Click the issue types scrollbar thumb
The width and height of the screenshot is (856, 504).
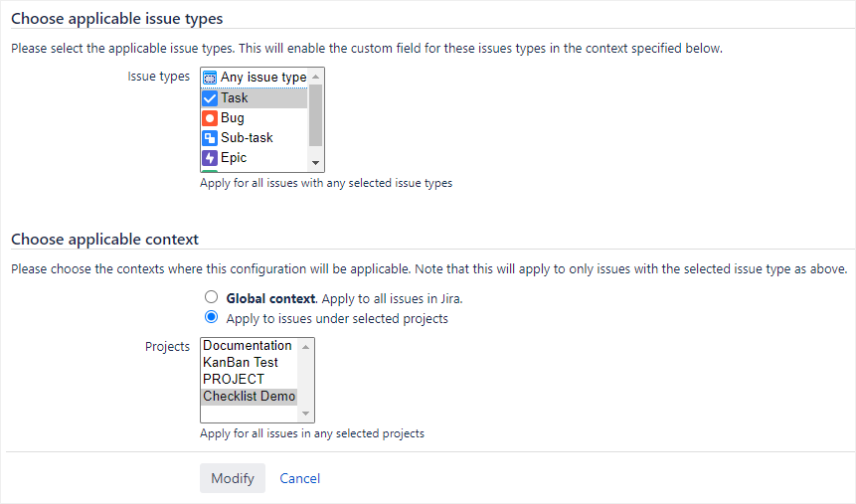point(316,114)
